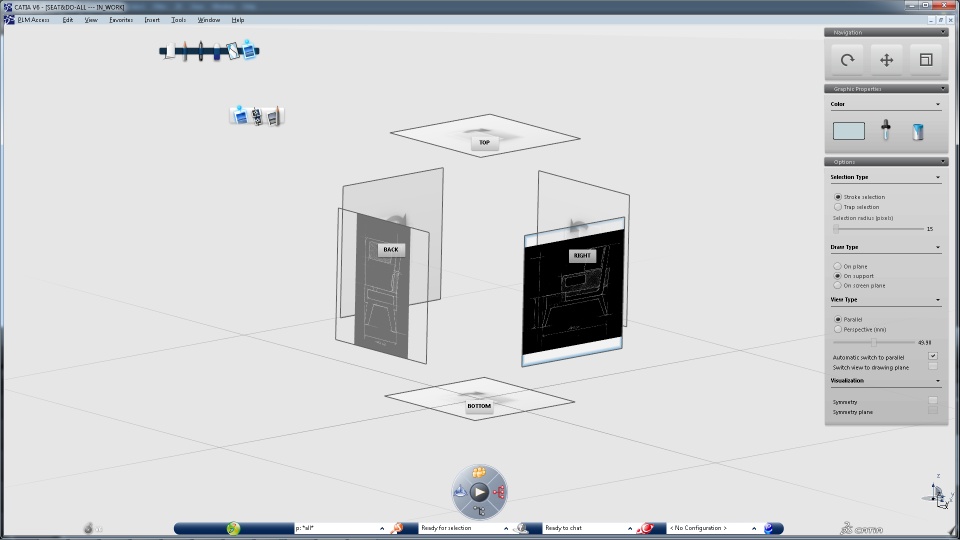Click the BOTTOM plane label
This screenshot has width=960, height=540.
pyautogui.click(x=479, y=406)
